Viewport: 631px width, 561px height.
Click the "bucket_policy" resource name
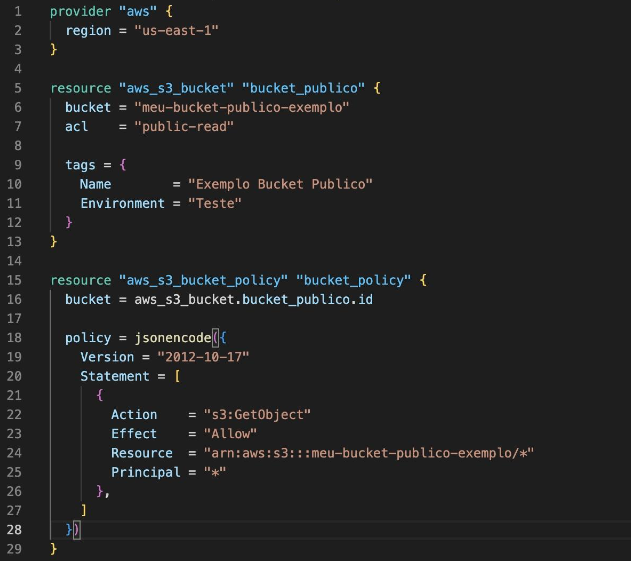[x=353, y=280]
